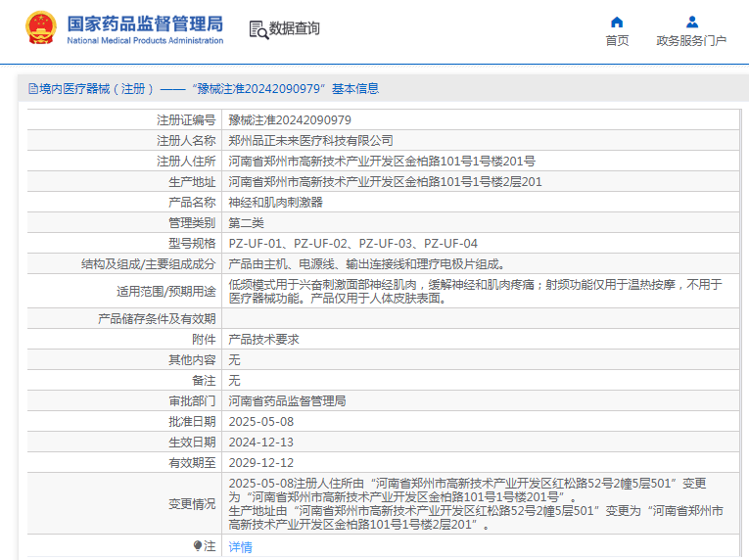Click the 变更情况 row label

click(x=192, y=503)
